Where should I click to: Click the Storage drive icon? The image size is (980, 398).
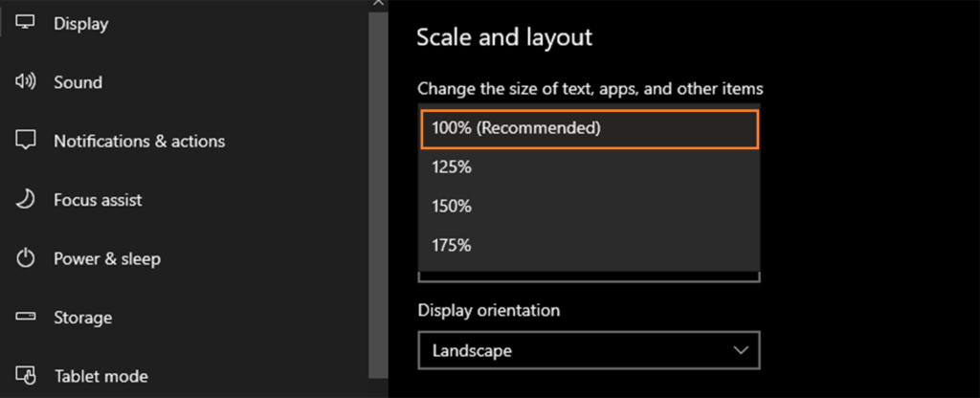point(26,317)
